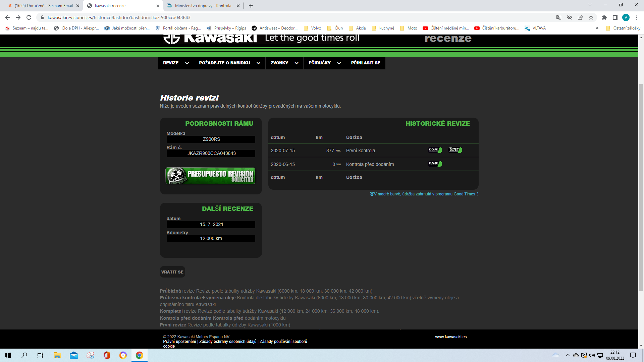Open Google Translate icon in address bar

point(559,17)
